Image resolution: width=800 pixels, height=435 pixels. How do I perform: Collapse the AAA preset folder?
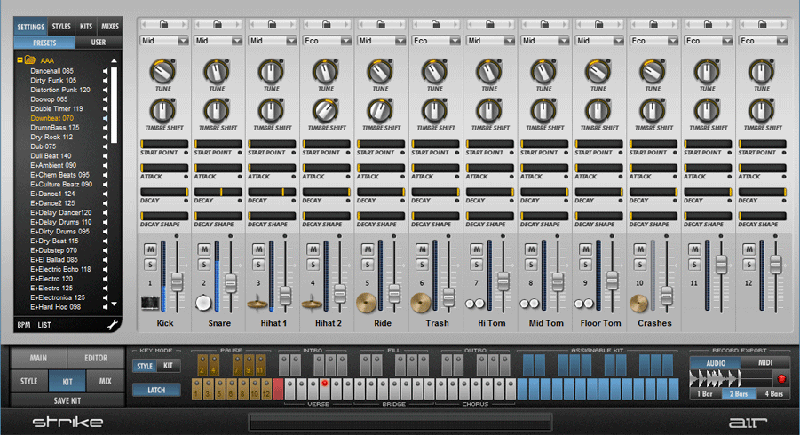coord(20,60)
